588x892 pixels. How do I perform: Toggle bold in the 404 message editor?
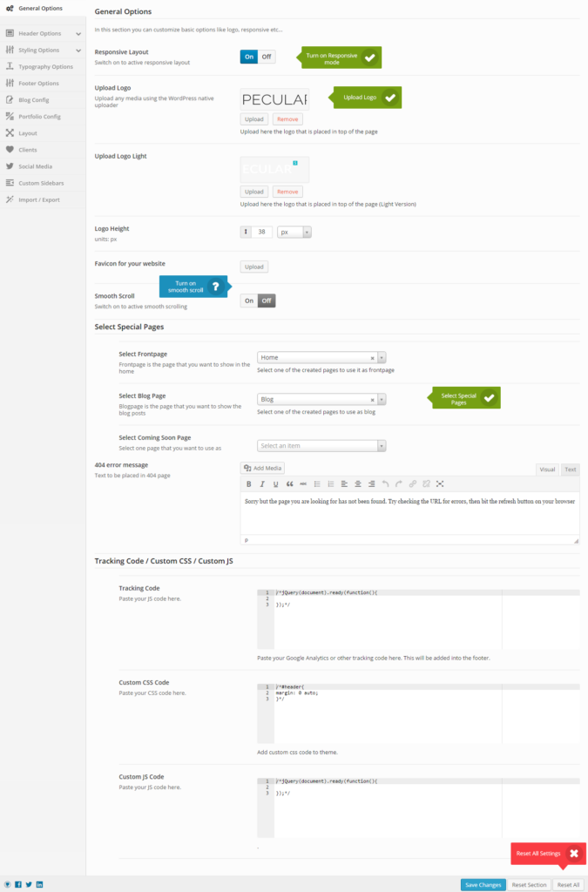tap(248, 484)
